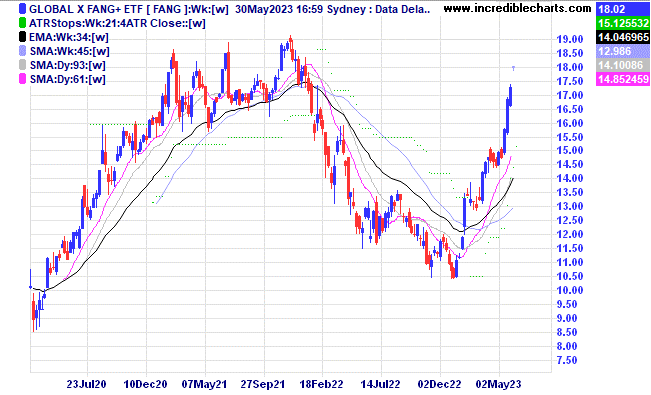Click the 18Feb22 date axis label

(x=321, y=384)
